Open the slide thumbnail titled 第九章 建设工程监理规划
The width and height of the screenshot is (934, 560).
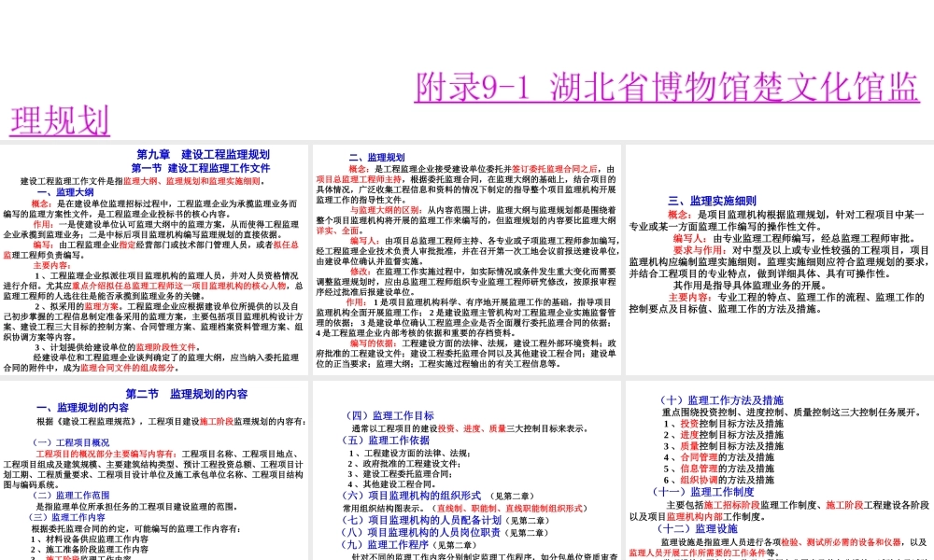pos(154,259)
